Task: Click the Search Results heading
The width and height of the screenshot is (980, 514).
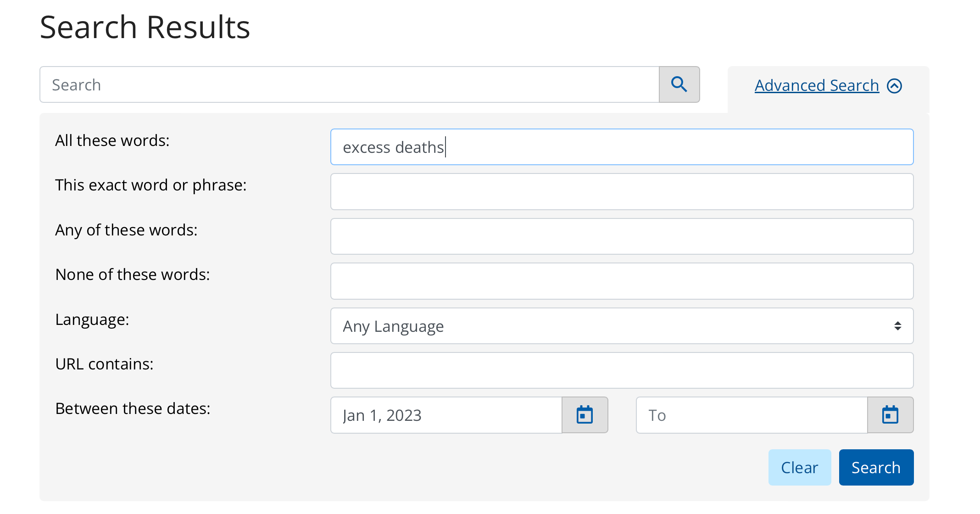Action: point(145,28)
